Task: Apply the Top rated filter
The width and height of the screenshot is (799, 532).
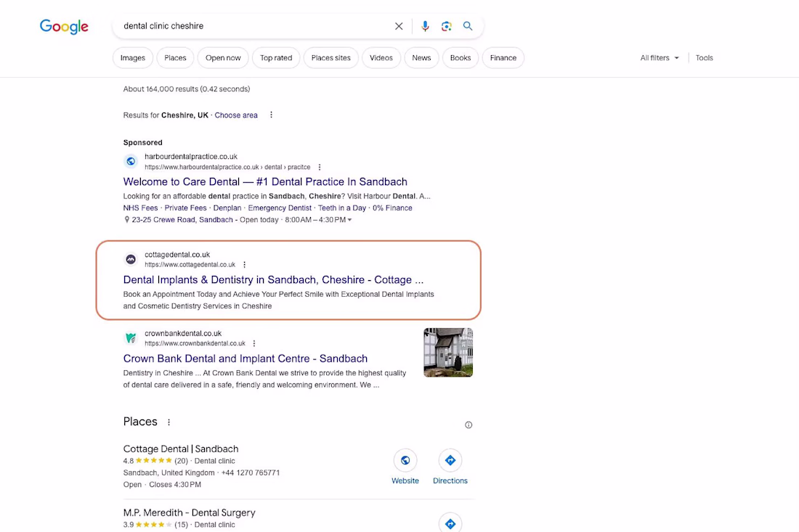Action: 276,58
